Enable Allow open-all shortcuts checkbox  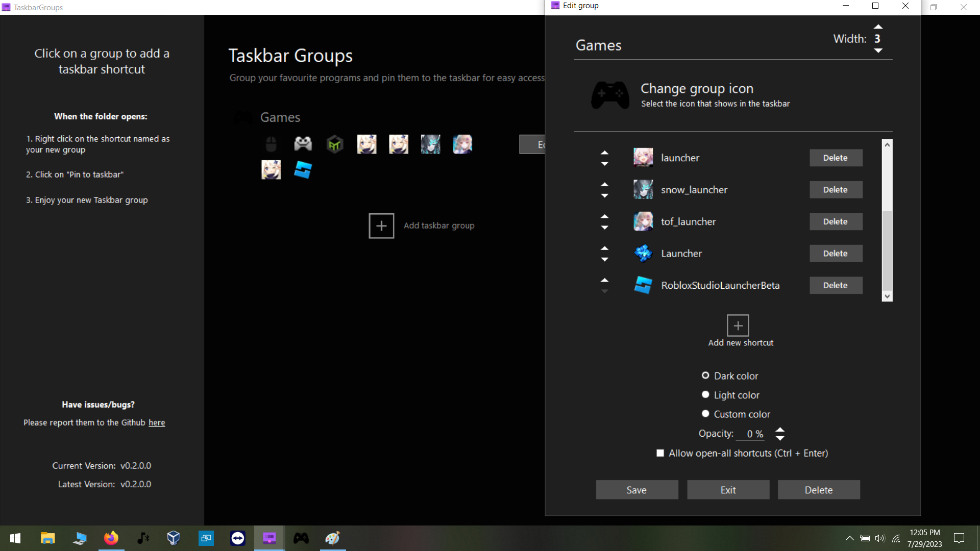point(660,453)
